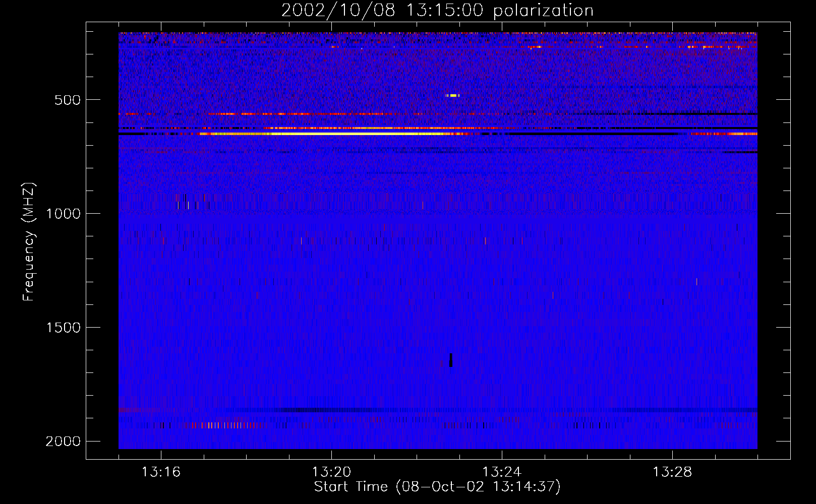Click the 500 frequency tick label
The width and height of the screenshot is (816, 504).
(x=68, y=100)
